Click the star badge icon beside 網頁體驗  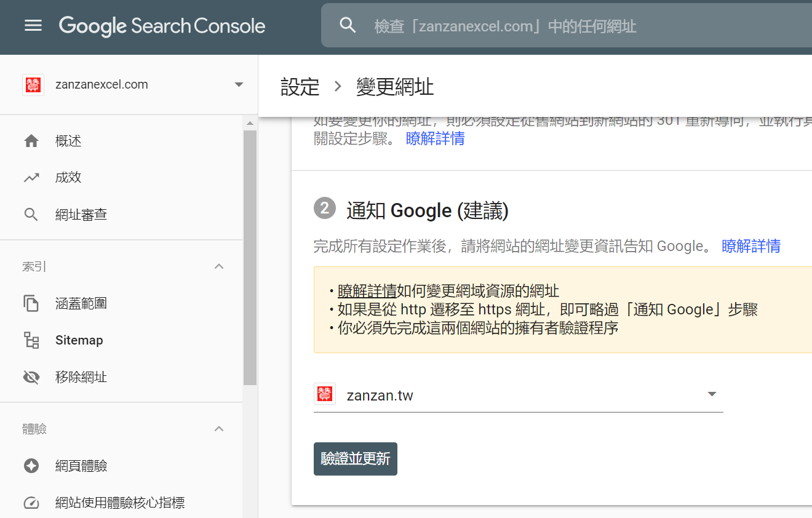31,466
